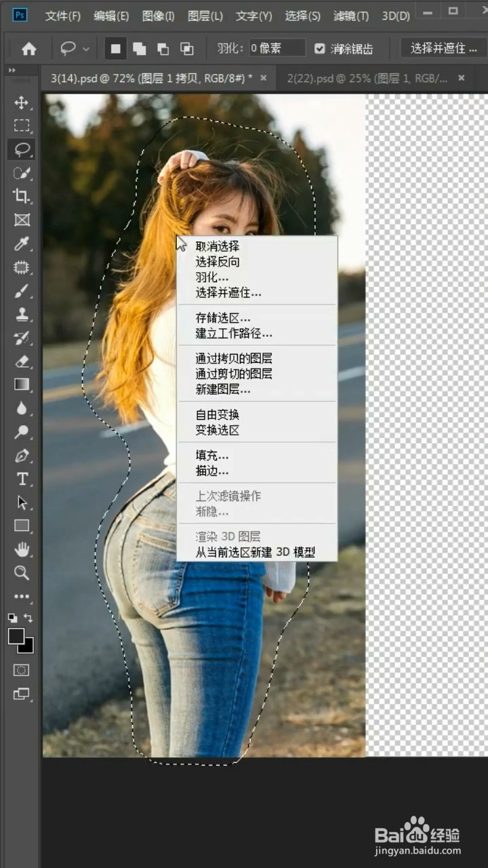Click the Home icon in options bar

[x=28, y=49]
